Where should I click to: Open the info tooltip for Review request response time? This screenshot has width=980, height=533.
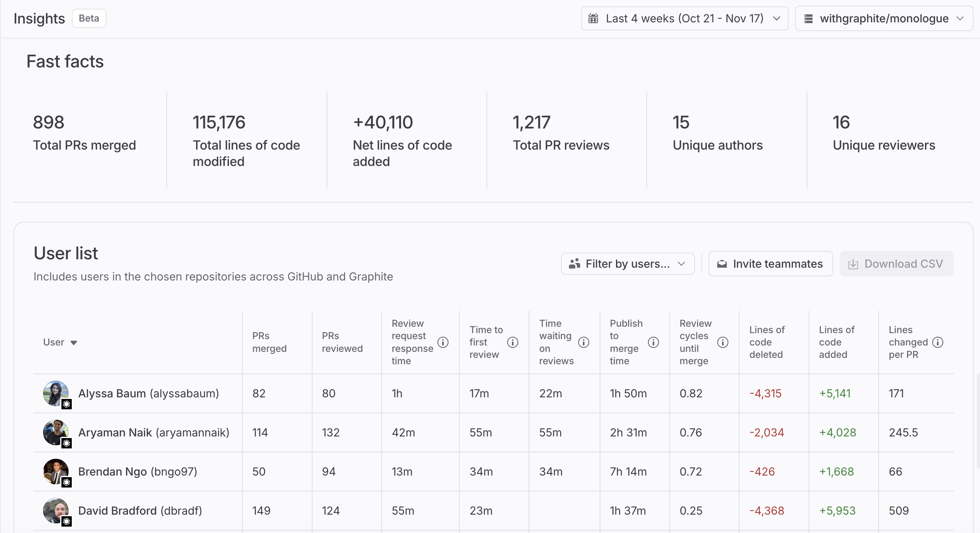tap(444, 342)
